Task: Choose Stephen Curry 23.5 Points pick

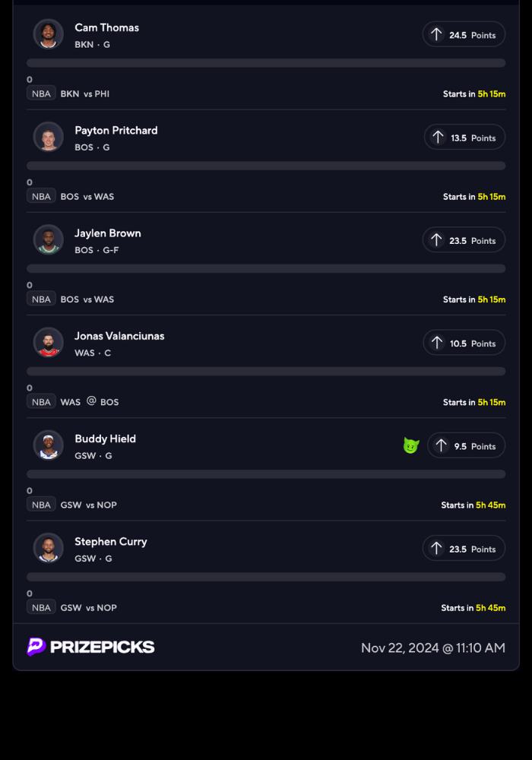Action: [464, 549]
